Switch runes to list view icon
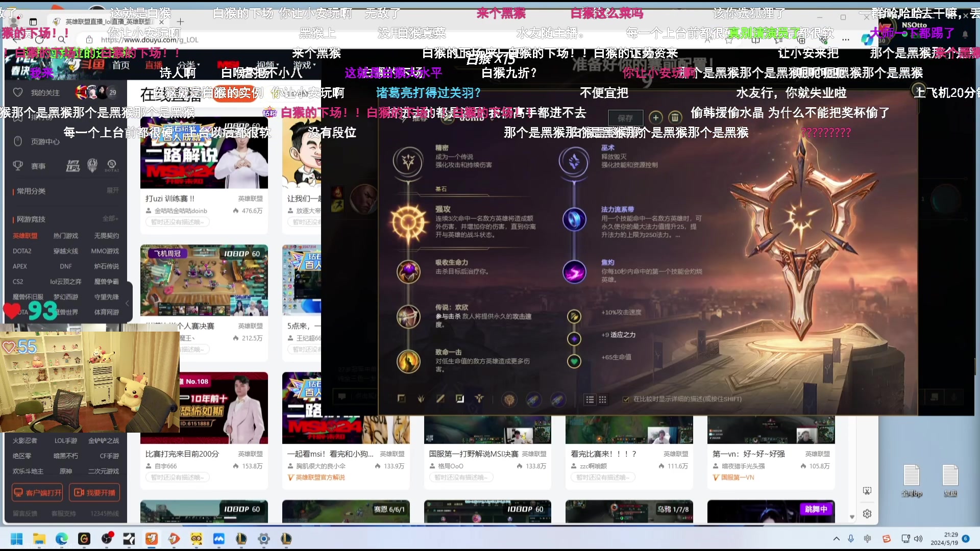The height and width of the screenshot is (551, 980). (x=590, y=399)
